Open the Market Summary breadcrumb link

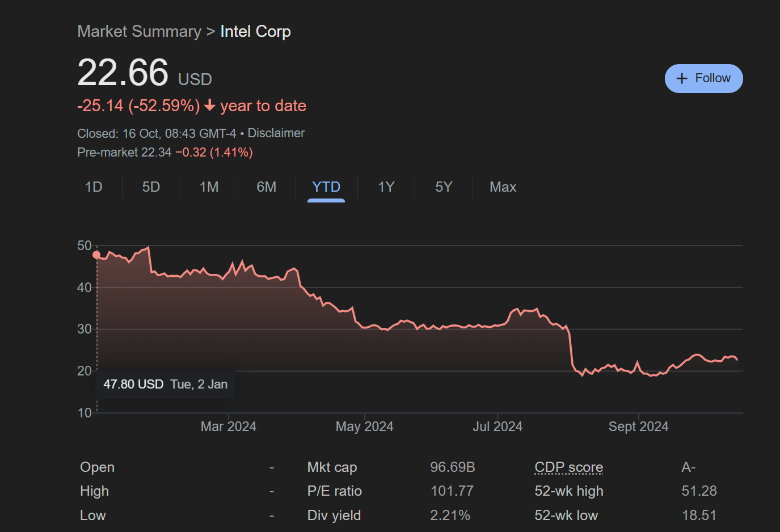pos(139,32)
